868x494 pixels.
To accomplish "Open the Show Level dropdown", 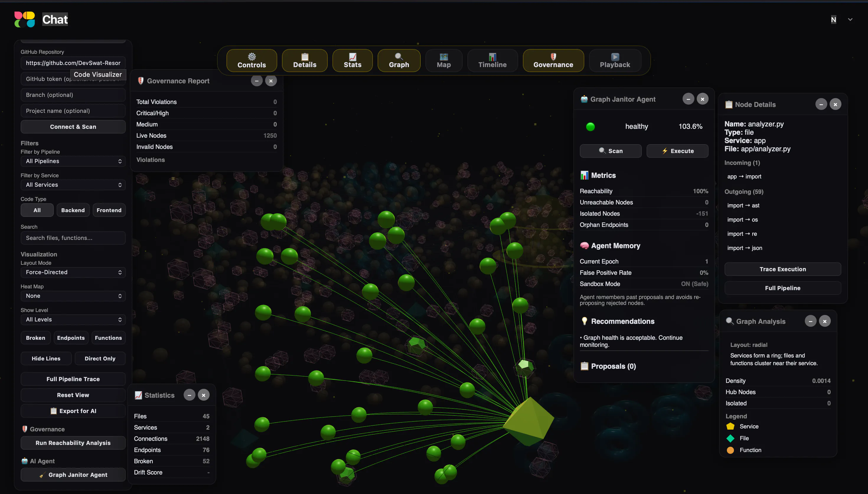I will [73, 320].
